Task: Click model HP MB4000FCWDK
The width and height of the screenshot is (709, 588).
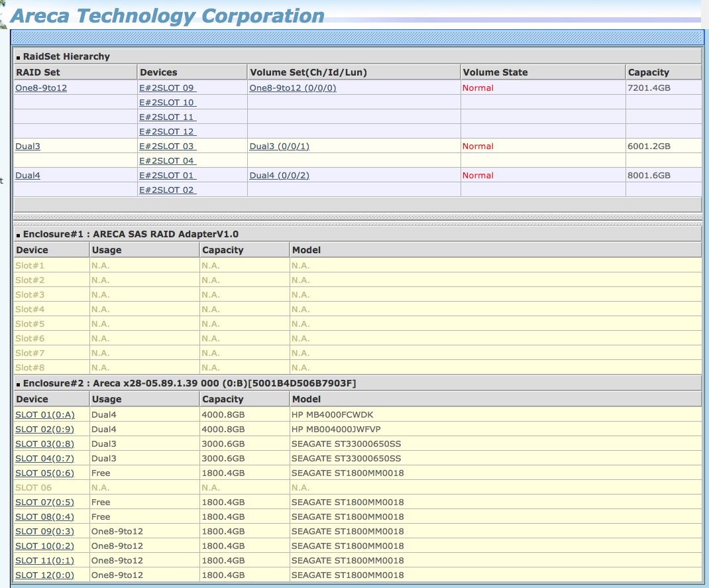Action: [333, 414]
